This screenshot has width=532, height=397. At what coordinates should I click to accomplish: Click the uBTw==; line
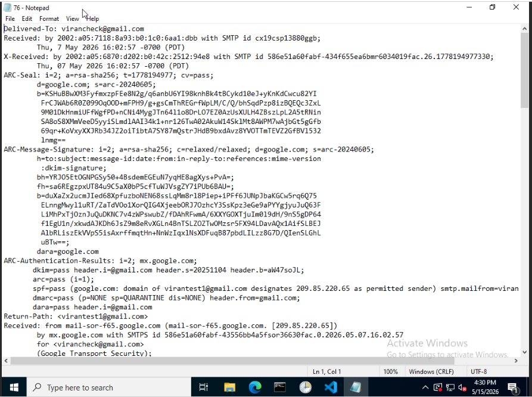pos(55,243)
